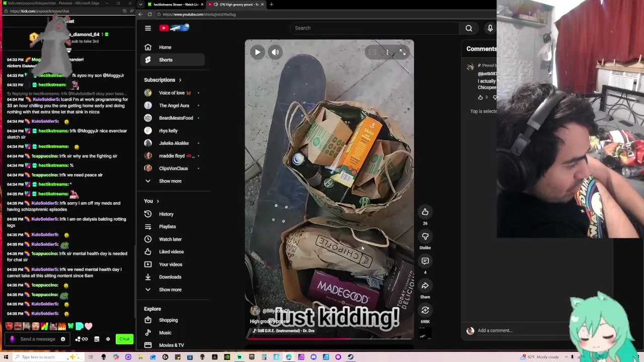Click the Remix icon showing 698K
The height and width of the screenshot is (362, 644).
pyautogui.click(x=425, y=310)
